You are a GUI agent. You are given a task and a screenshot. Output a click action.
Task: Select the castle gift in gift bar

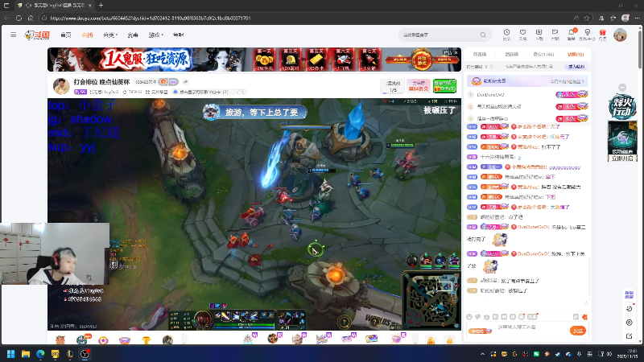pyautogui.click(x=297, y=339)
